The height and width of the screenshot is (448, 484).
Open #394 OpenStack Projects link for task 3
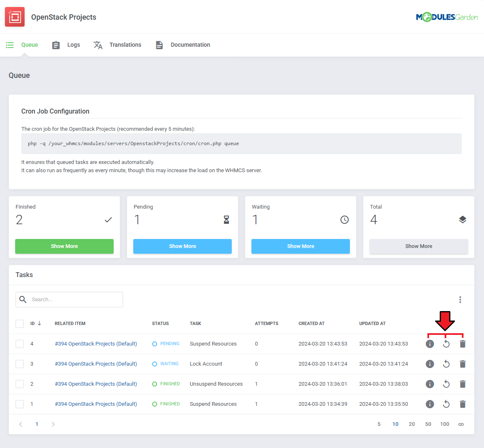tap(96, 364)
